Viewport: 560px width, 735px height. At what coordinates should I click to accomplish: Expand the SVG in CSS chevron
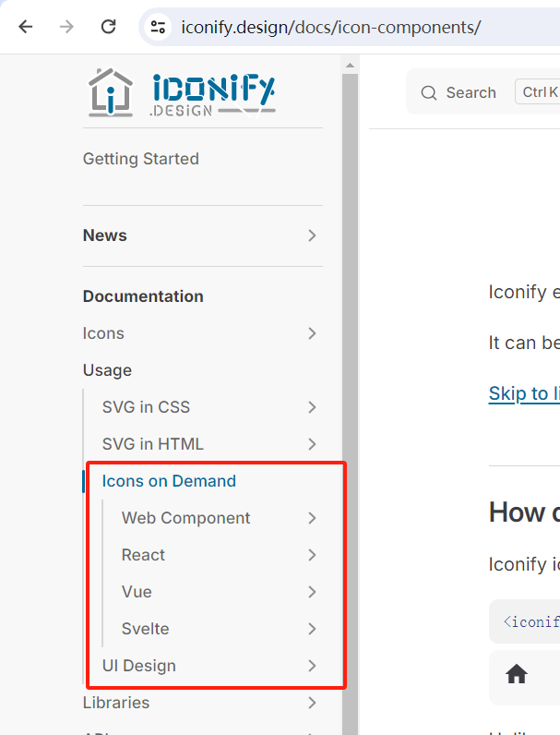point(313,407)
